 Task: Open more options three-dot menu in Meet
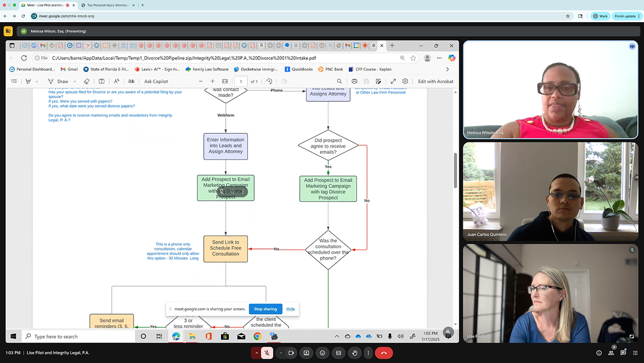[x=368, y=353]
